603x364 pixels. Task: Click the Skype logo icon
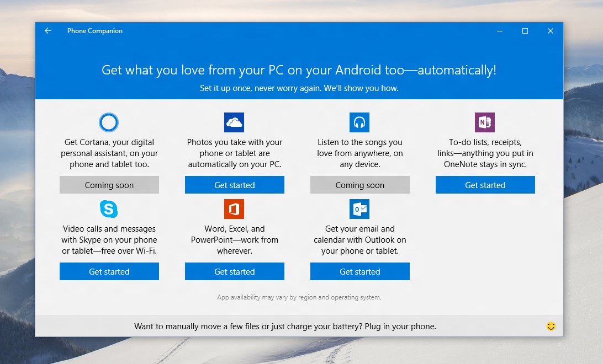tap(109, 209)
